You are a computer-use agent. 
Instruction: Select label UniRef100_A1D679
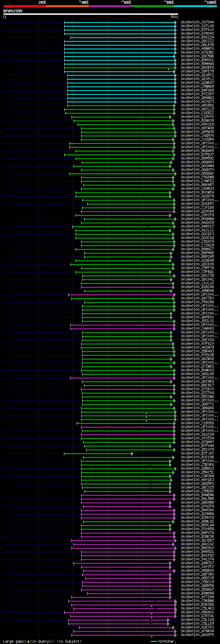197,196
